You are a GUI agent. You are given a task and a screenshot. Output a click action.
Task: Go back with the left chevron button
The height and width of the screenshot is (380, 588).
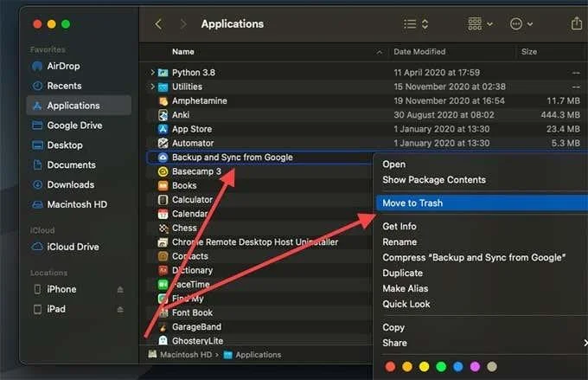click(158, 24)
